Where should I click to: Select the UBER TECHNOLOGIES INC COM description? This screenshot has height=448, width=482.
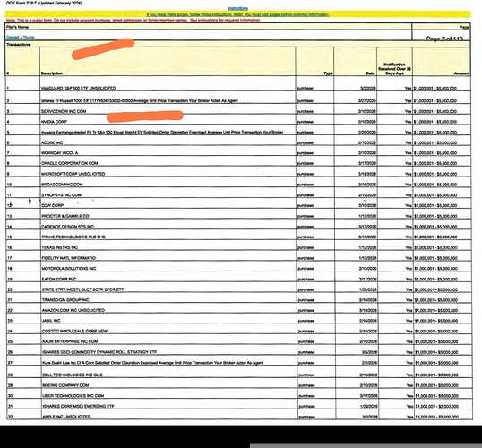[73, 396]
